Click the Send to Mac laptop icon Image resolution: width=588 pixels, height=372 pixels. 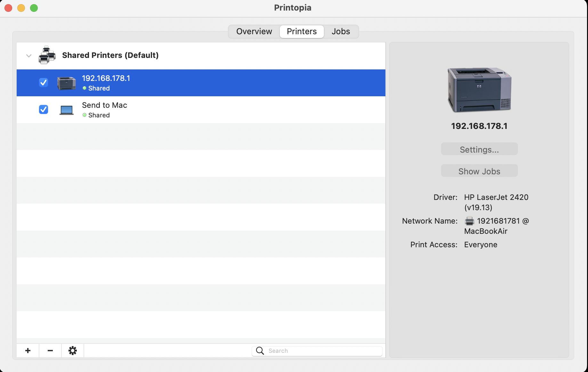click(x=67, y=110)
